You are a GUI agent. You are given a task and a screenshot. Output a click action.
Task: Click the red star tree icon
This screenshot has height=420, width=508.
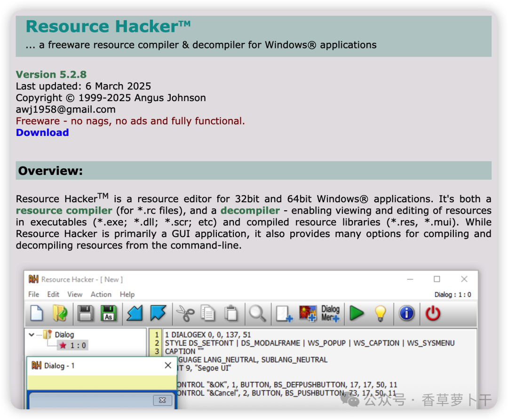(x=63, y=346)
